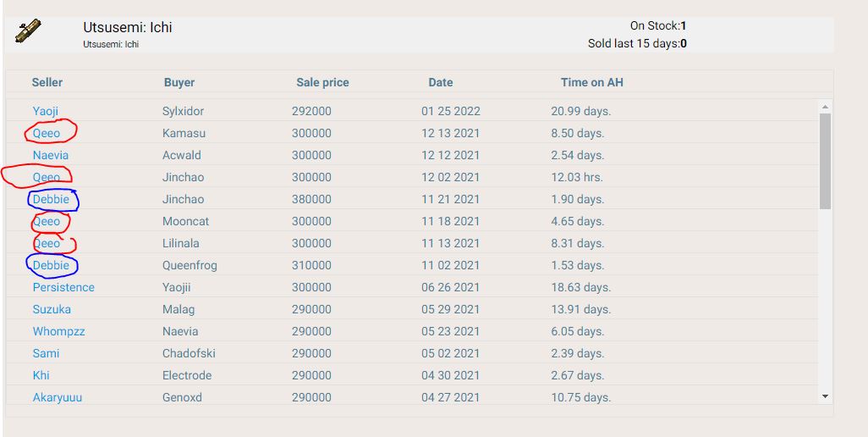This screenshot has width=868, height=437.
Task: Click the scrollbar up arrow
Action: 825,106
